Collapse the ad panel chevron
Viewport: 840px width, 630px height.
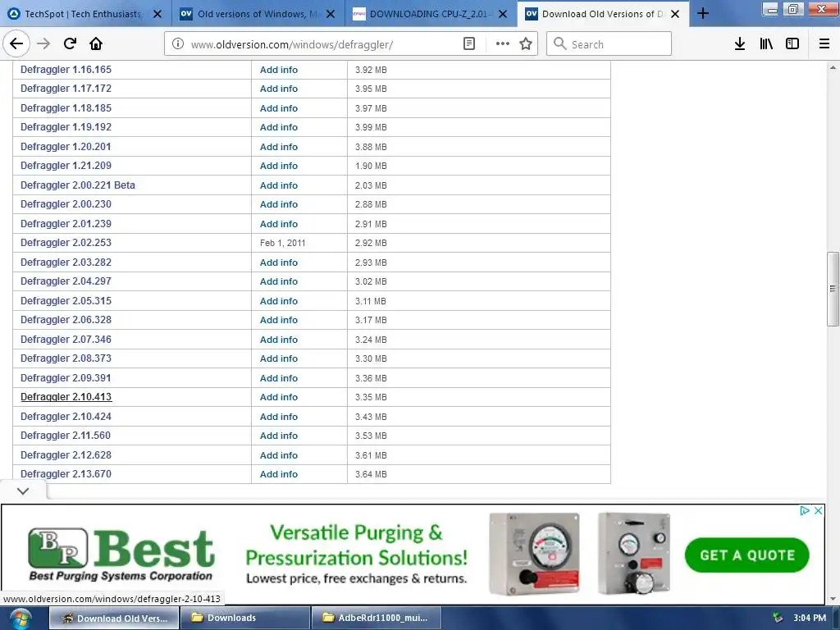pyautogui.click(x=23, y=491)
